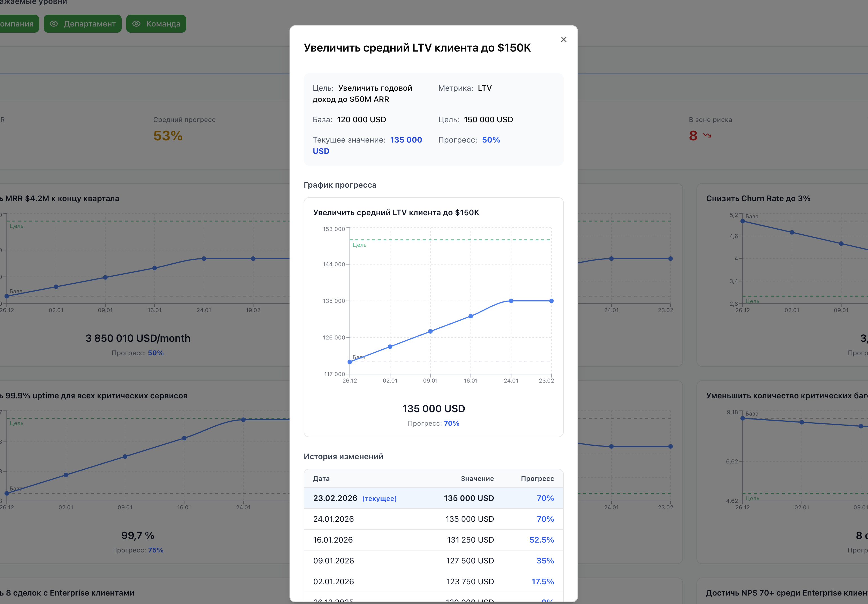Select the 24.01 data point in modal chart
This screenshot has height=604, width=868.
(x=511, y=301)
